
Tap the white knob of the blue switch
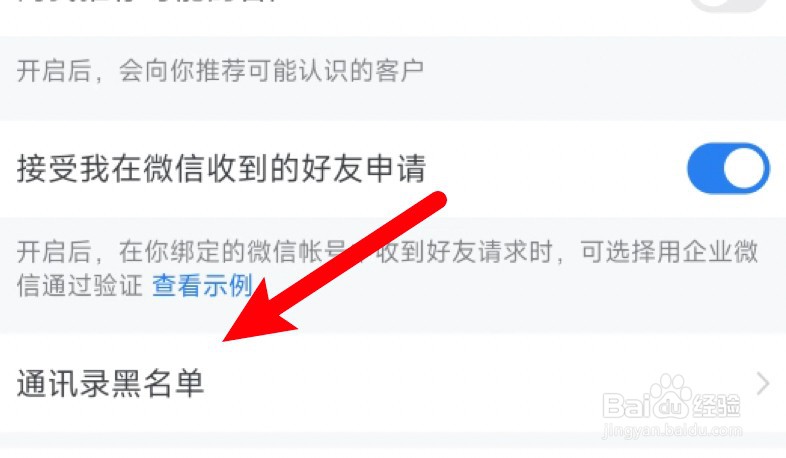[745, 168]
